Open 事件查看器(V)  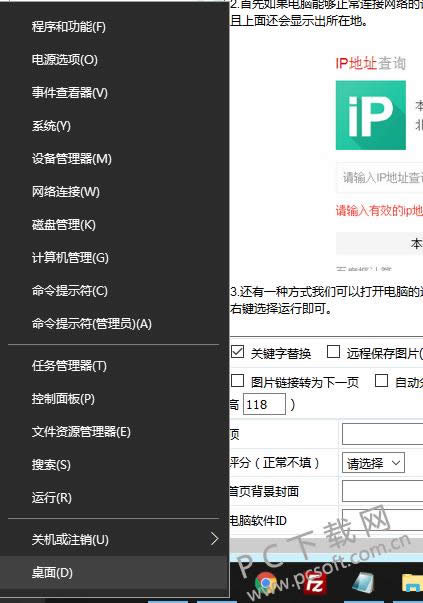click(x=115, y=93)
